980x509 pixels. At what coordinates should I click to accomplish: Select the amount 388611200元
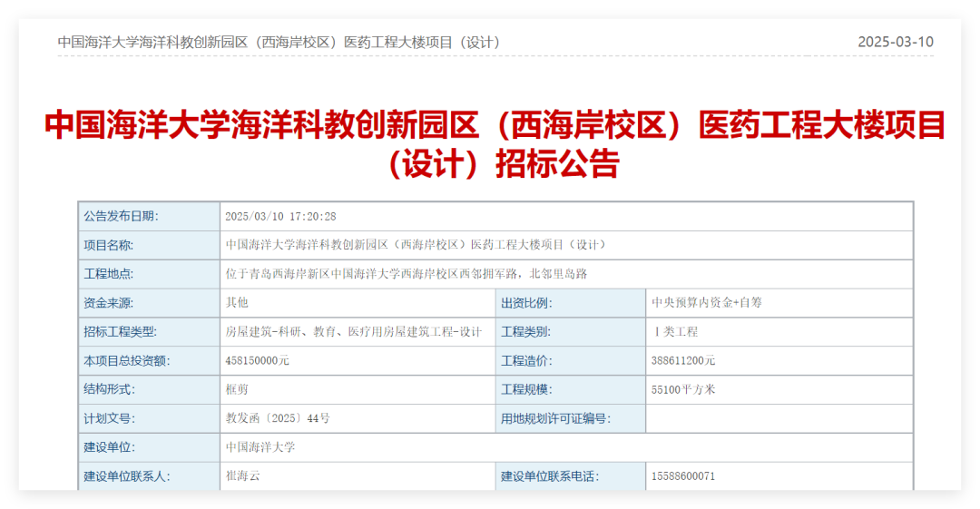683,361
